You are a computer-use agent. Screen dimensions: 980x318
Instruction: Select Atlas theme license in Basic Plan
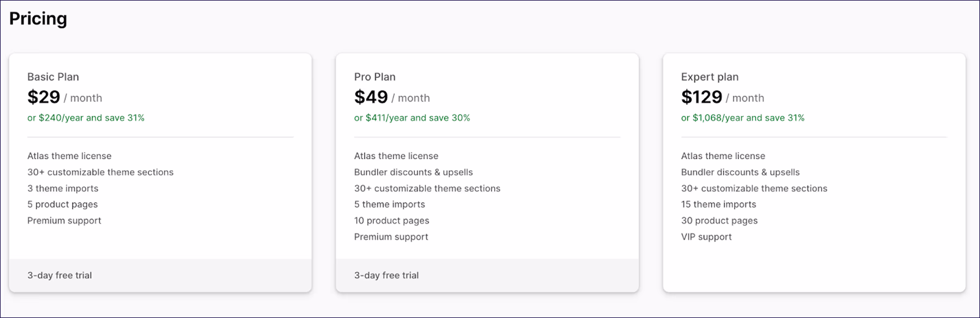point(69,156)
